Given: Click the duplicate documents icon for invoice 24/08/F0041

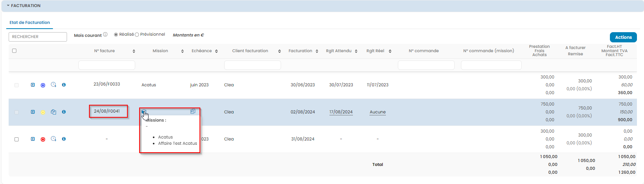Looking at the screenshot, I should pos(53,112).
